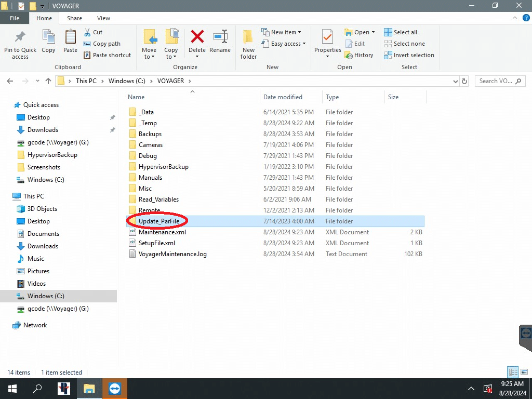Switch to large icons view toggle
Screen dimensions: 532x399
(x=523, y=372)
